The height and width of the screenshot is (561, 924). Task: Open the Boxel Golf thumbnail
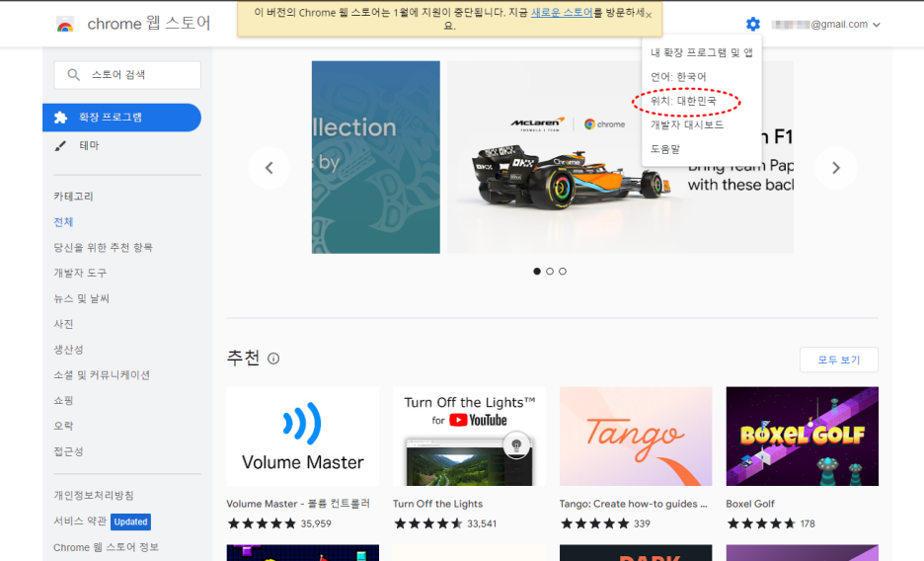(802, 437)
